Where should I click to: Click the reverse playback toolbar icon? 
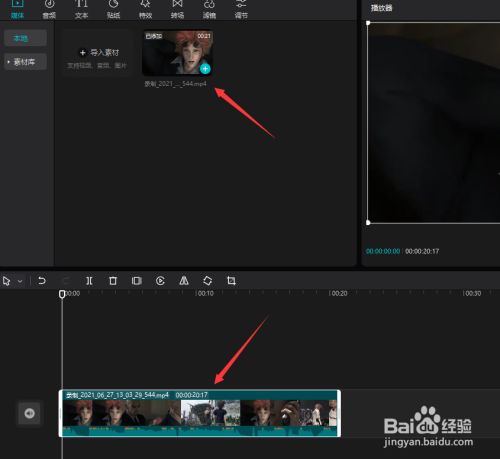coord(160,281)
